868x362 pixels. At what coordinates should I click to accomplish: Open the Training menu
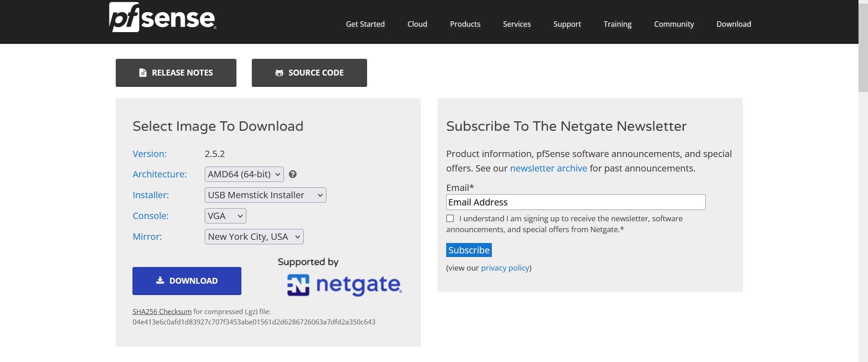coord(618,24)
